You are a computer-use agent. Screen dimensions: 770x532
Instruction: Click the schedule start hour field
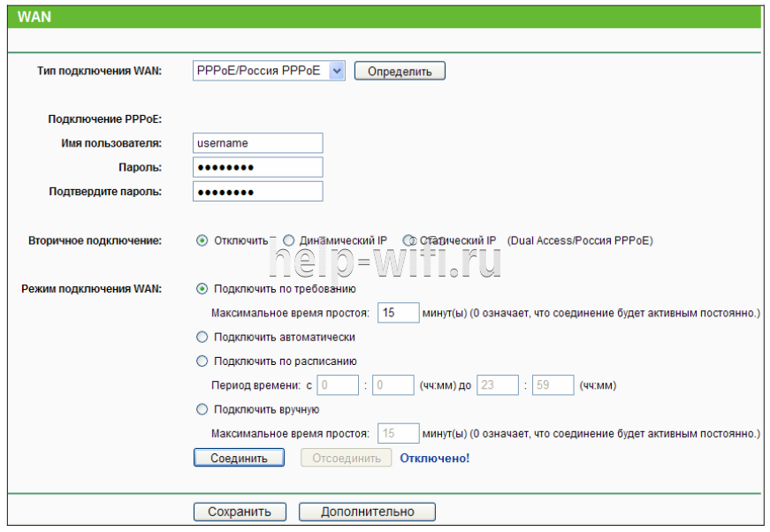338,385
